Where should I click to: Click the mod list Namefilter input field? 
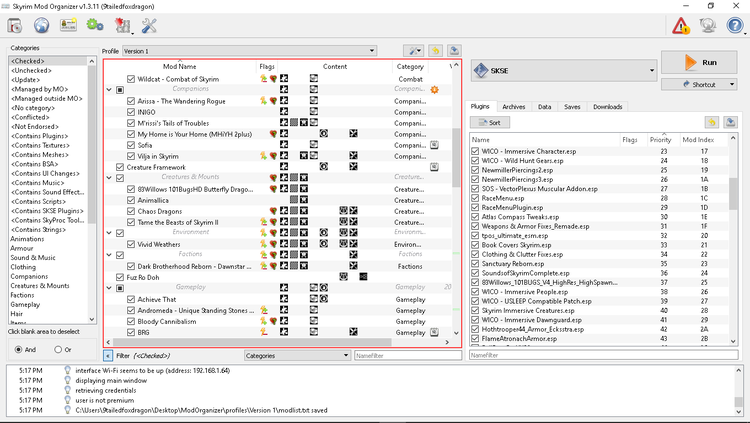[x=408, y=356]
